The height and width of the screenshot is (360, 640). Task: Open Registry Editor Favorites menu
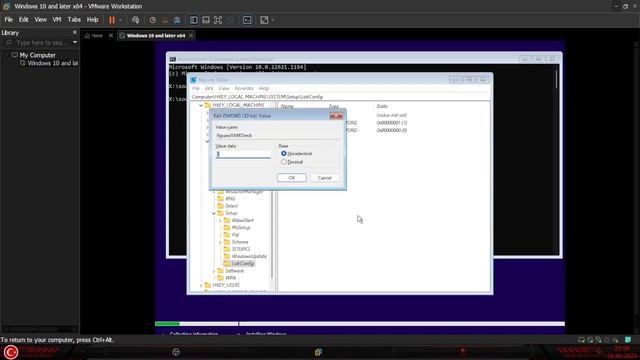coord(244,88)
